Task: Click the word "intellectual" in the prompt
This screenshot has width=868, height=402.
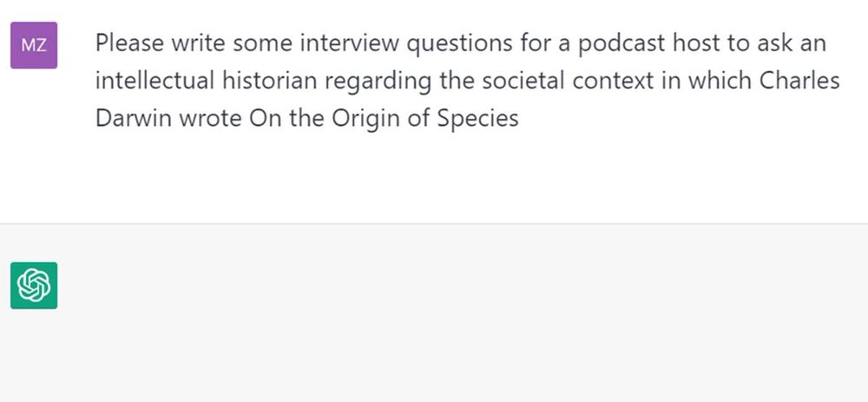Action: (x=155, y=81)
